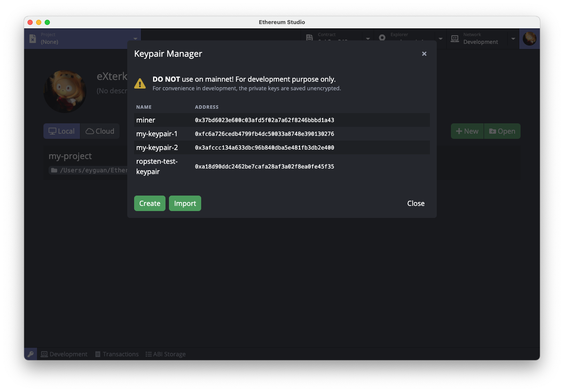Click the folder icon beside /Users/eyguan path
564x392 pixels.
54,170
